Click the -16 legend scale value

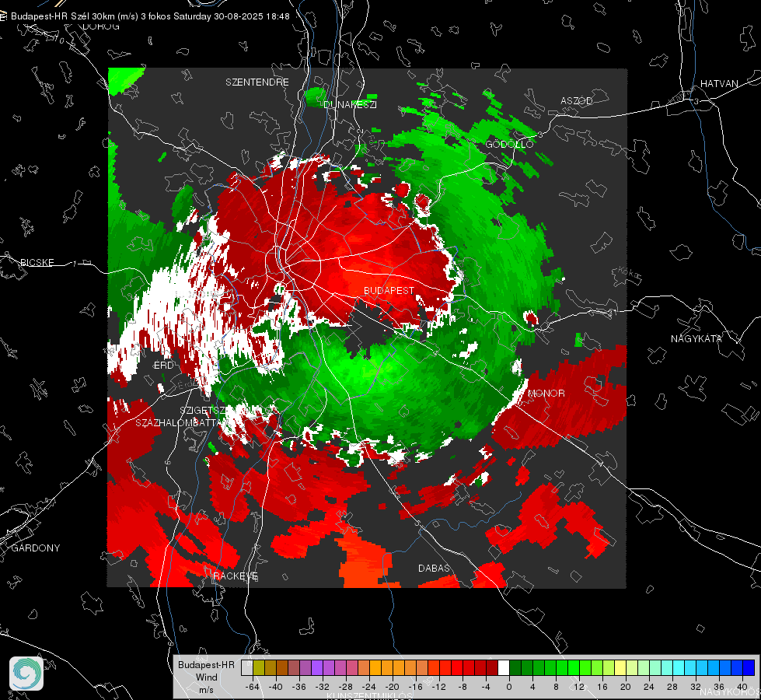pos(415,688)
